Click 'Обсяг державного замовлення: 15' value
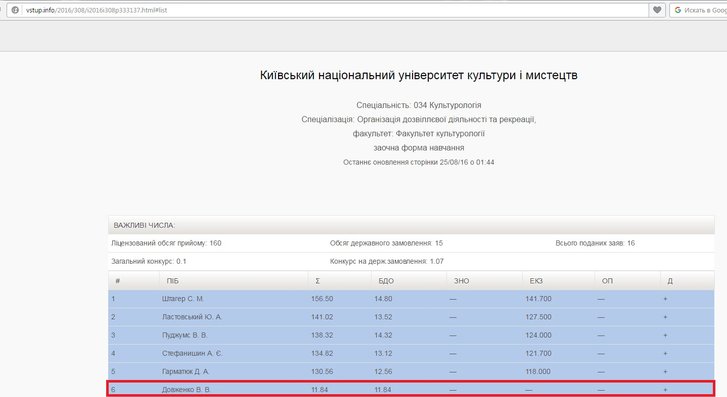727x397 pixels. (386, 243)
